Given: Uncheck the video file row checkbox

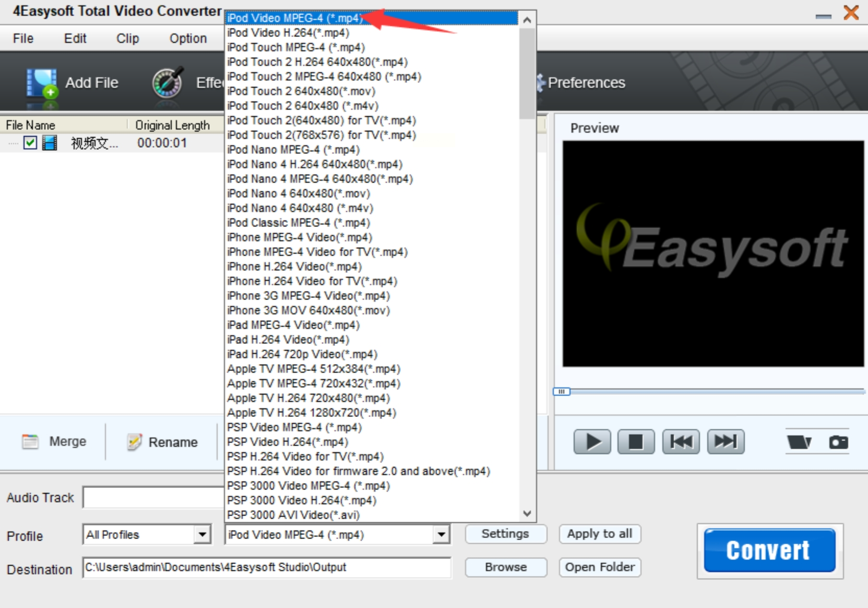Looking at the screenshot, I should 30,142.
